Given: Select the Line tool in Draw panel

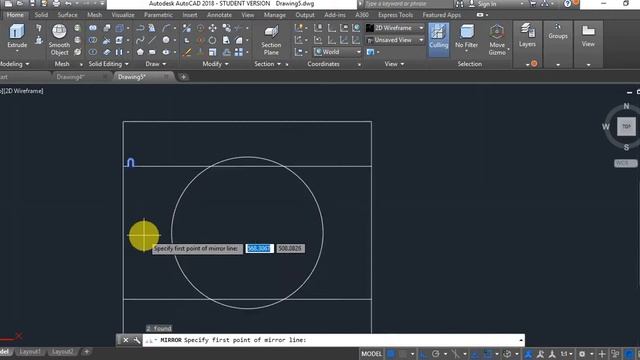Looking at the screenshot, I should click(152, 40).
